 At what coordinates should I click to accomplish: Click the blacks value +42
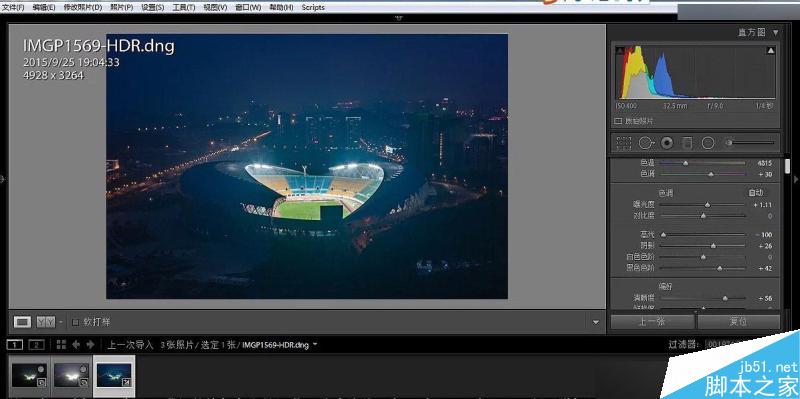765,268
